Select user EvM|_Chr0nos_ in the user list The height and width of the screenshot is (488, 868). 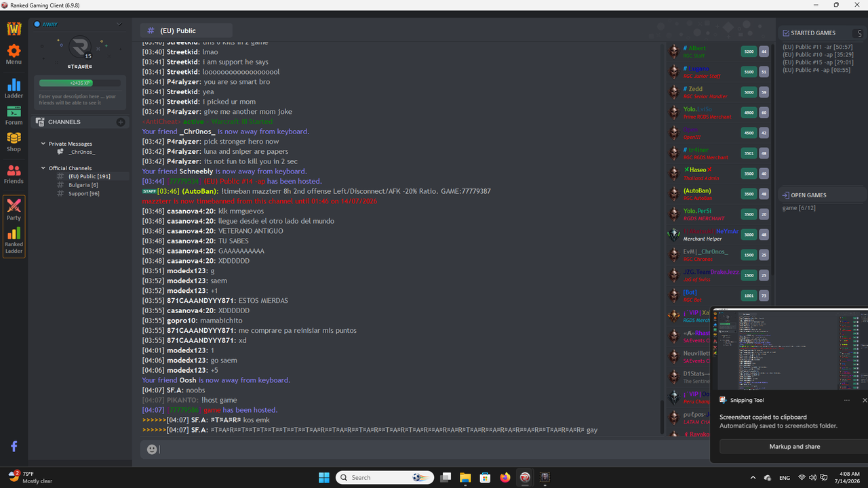[x=706, y=251]
